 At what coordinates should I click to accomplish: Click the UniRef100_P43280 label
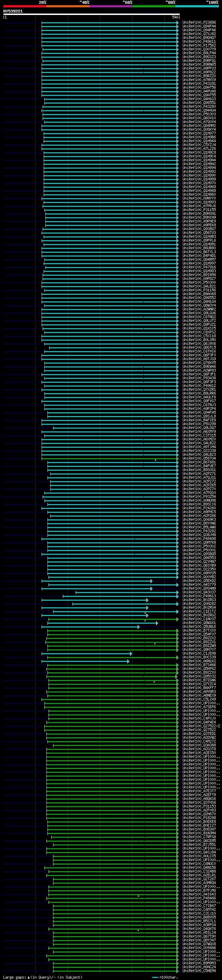(199, 106)
